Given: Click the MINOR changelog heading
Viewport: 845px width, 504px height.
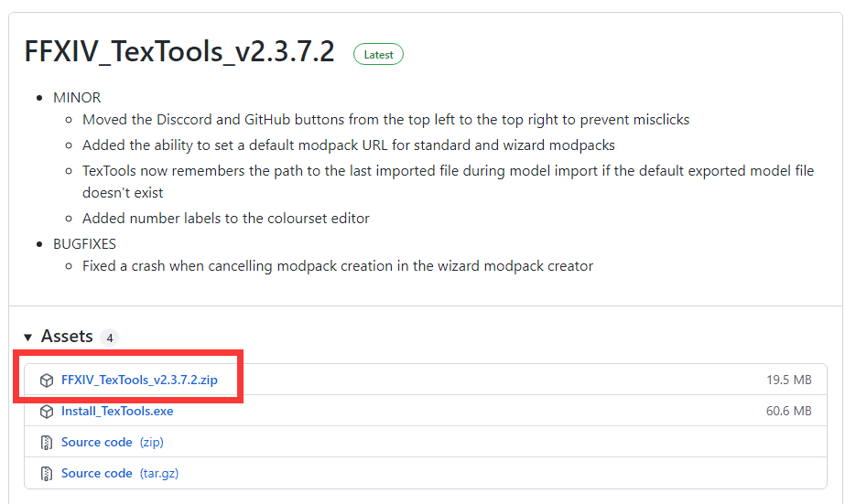Looking at the screenshot, I should tap(77, 97).
